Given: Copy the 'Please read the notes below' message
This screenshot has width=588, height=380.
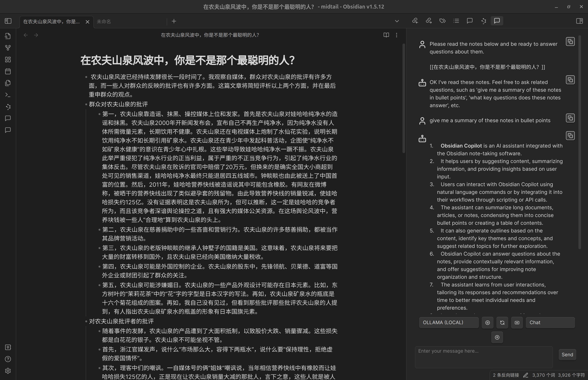Looking at the screenshot, I should tap(570, 42).
